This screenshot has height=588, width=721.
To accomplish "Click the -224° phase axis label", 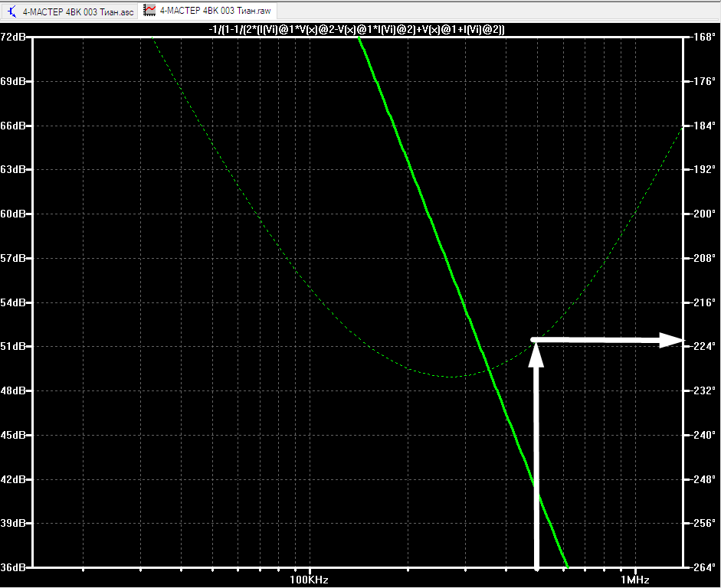I will pos(703,346).
